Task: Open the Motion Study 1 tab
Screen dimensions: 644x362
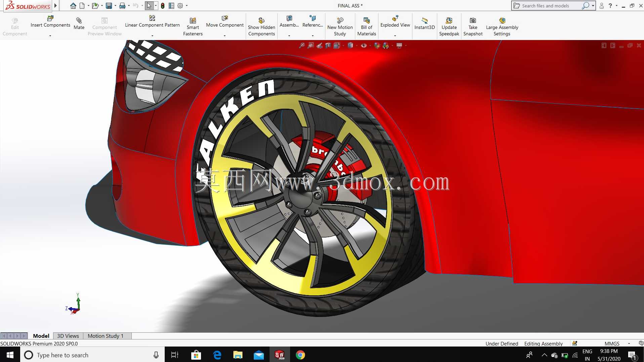Action: point(106,336)
